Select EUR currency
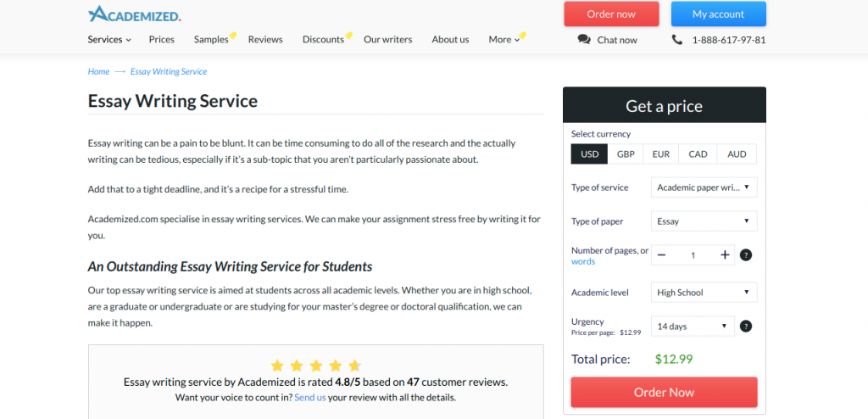This screenshot has width=868, height=419. click(661, 154)
